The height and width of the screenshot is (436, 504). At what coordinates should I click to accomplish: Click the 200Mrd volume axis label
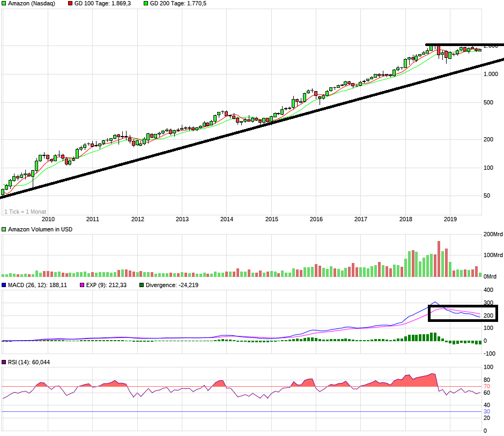pos(493,235)
